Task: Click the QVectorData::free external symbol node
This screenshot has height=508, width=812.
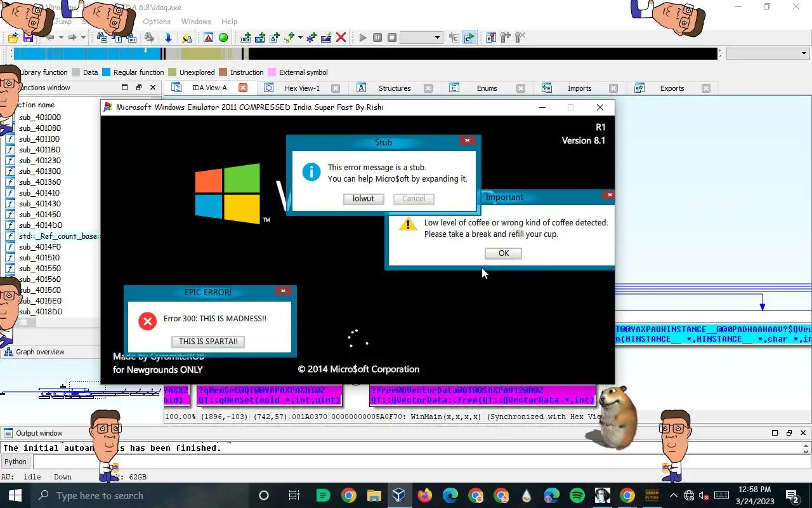Action: 482,395
